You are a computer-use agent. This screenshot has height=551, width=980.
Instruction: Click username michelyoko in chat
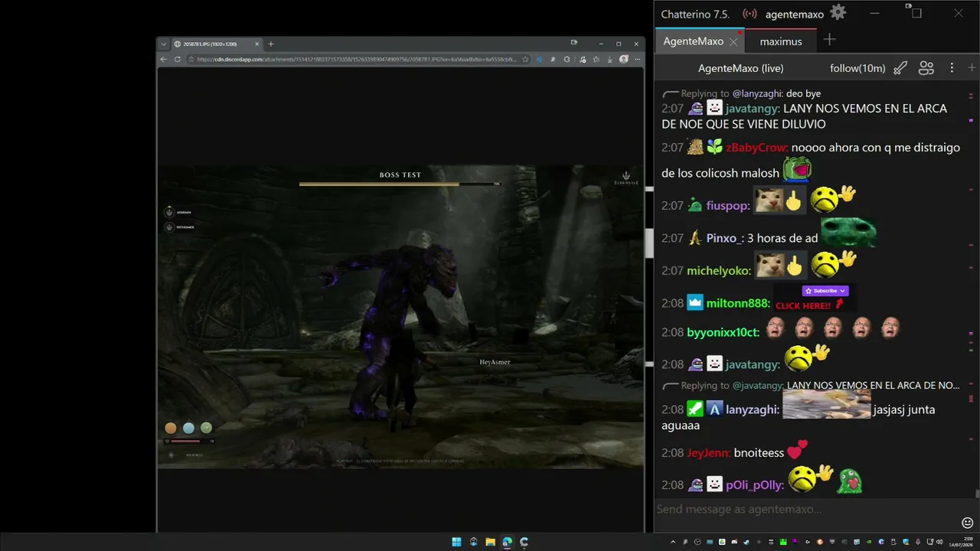click(718, 270)
